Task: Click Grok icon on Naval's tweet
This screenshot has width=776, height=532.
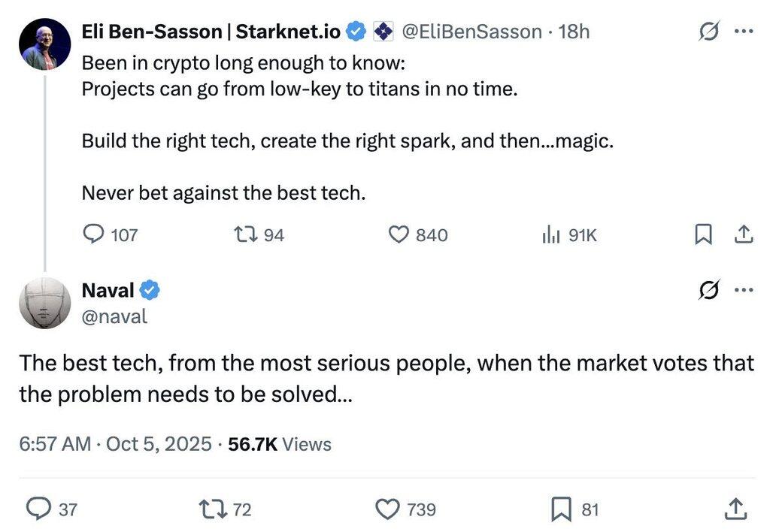Action: click(x=708, y=289)
